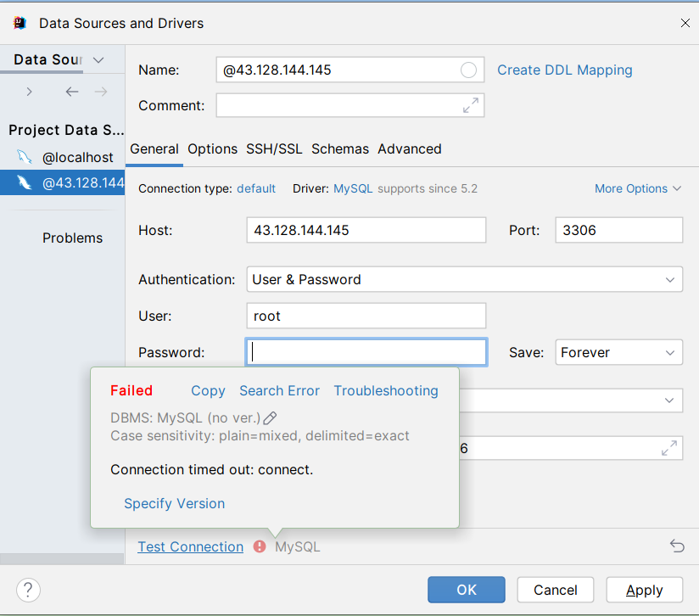Close the Data Sources and Drivers dialog
The height and width of the screenshot is (616, 699).
coord(685,23)
